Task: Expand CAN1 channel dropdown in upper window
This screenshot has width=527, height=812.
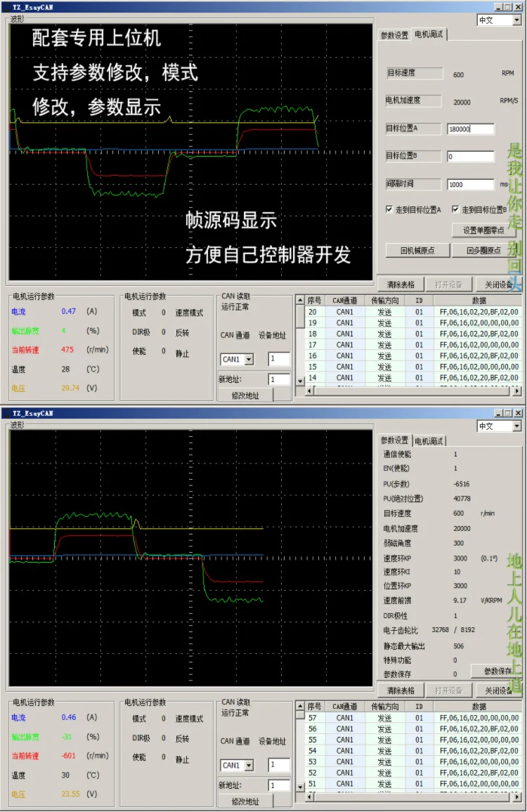Action: click(249, 360)
